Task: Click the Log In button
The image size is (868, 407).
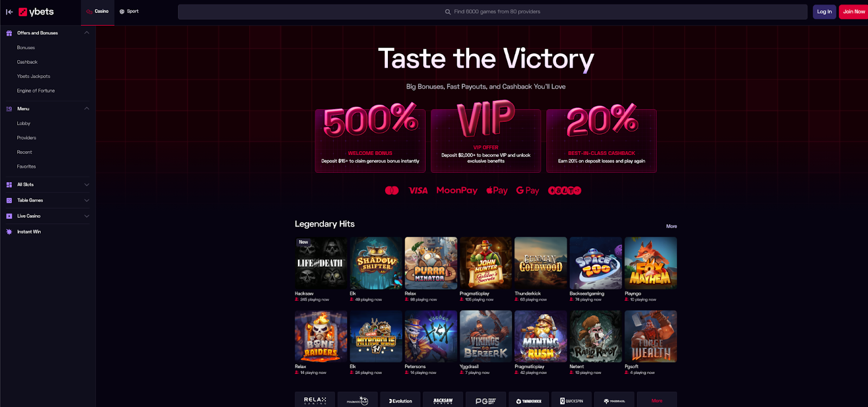Action: [x=824, y=12]
